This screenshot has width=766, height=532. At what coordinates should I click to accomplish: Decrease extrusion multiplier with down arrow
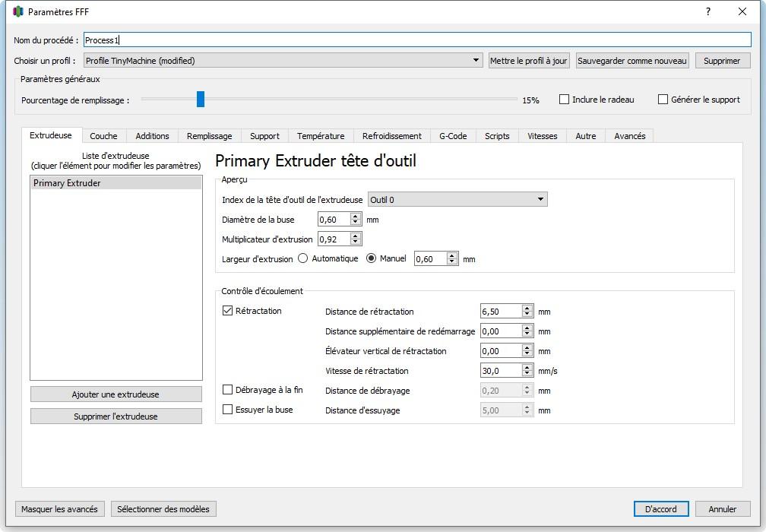click(x=356, y=242)
